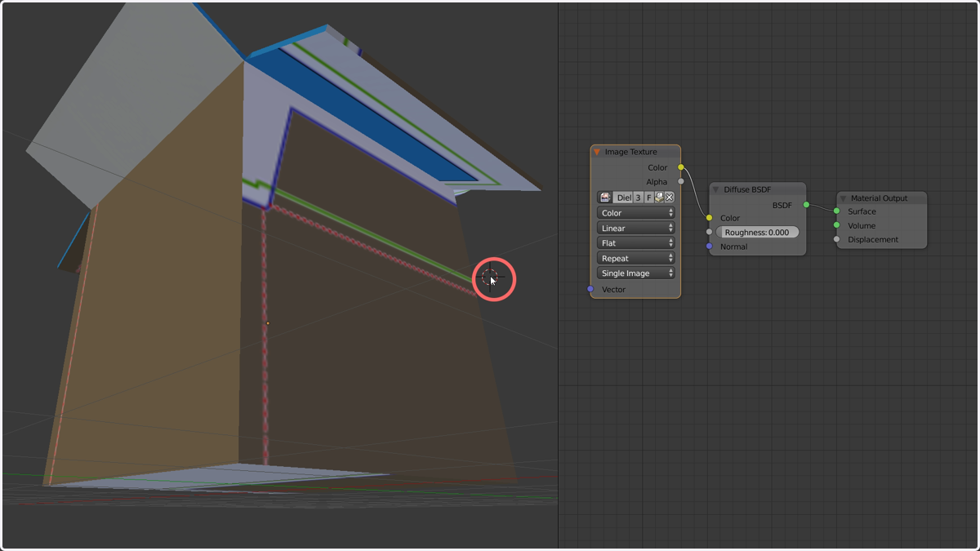
Task: Select the Diffuse BSDF node header
Action: [757, 189]
